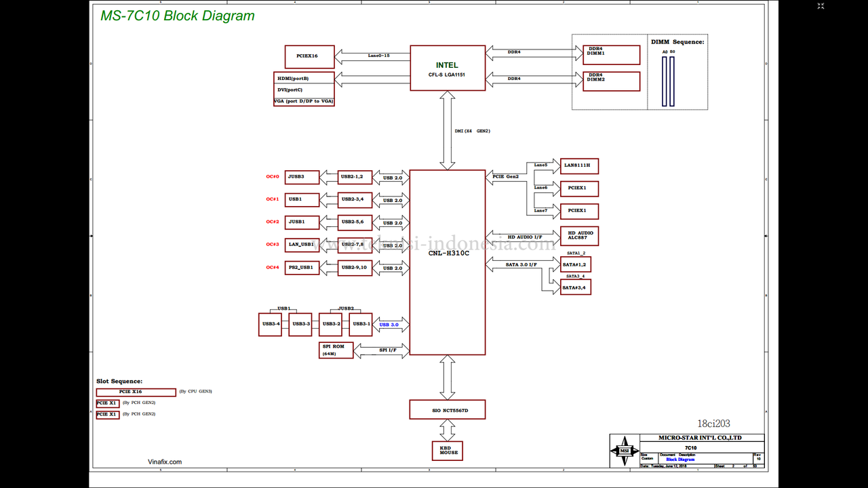The width and height of the screenshot is (868, 488).
Task: Click the 'SATA1_2' caption
Action: pyautogui.click(x=576, y=253)
